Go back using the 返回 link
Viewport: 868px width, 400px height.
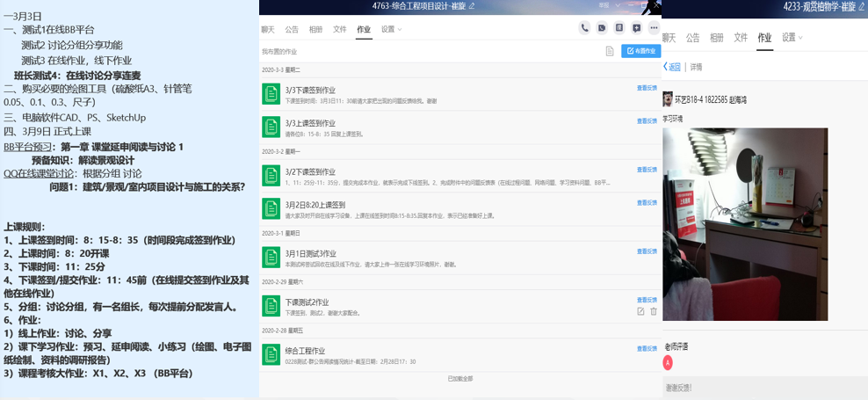pyautogui.click(x=672, y=67)
